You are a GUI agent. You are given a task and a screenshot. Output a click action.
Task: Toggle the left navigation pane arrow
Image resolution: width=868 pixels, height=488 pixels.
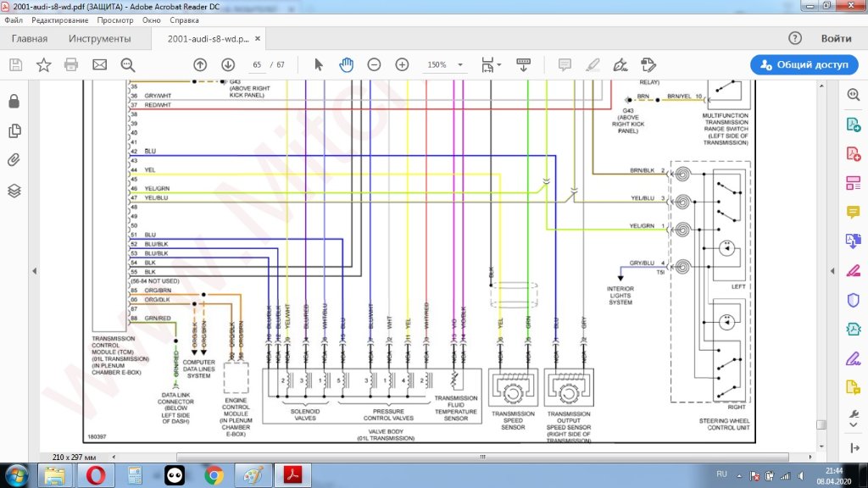[35, 271]
